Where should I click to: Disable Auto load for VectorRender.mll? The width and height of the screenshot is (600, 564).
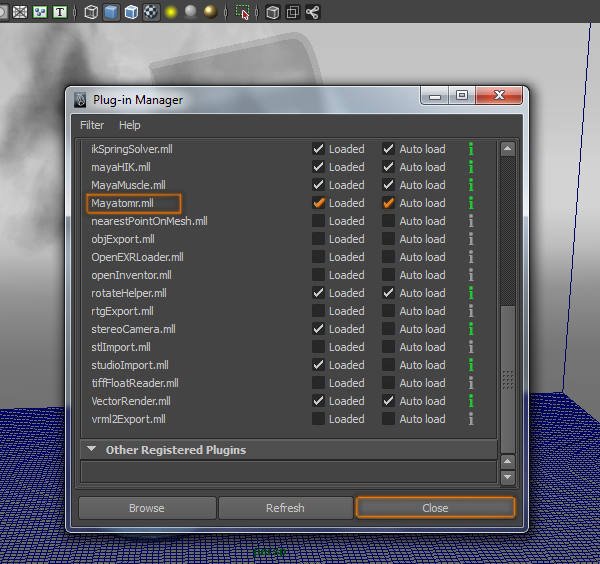[x=388, y=401]
